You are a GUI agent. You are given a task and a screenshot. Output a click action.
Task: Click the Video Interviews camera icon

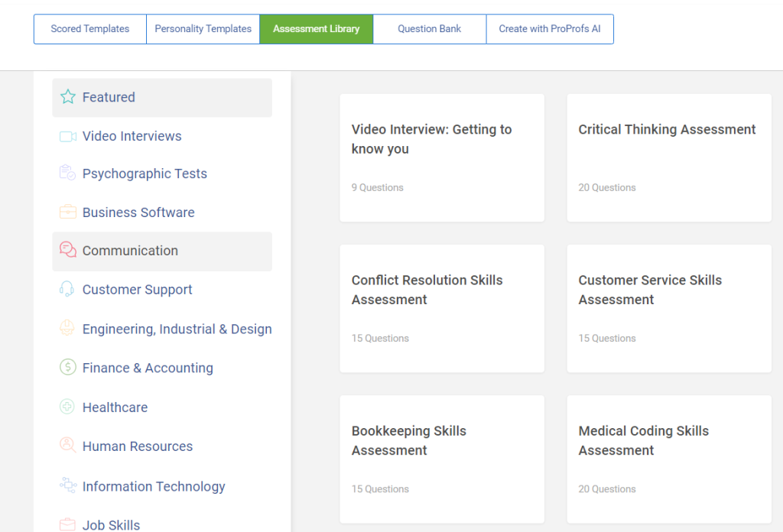[68, 136]
